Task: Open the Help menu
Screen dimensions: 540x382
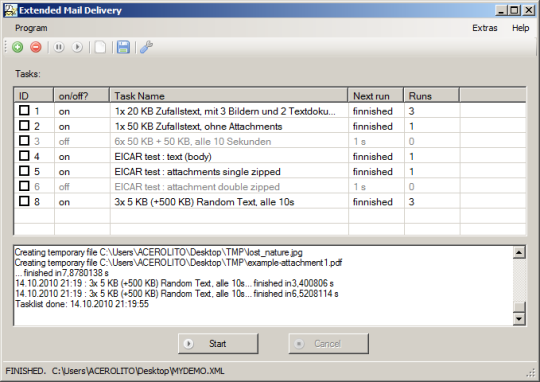Action: (520, 28)
